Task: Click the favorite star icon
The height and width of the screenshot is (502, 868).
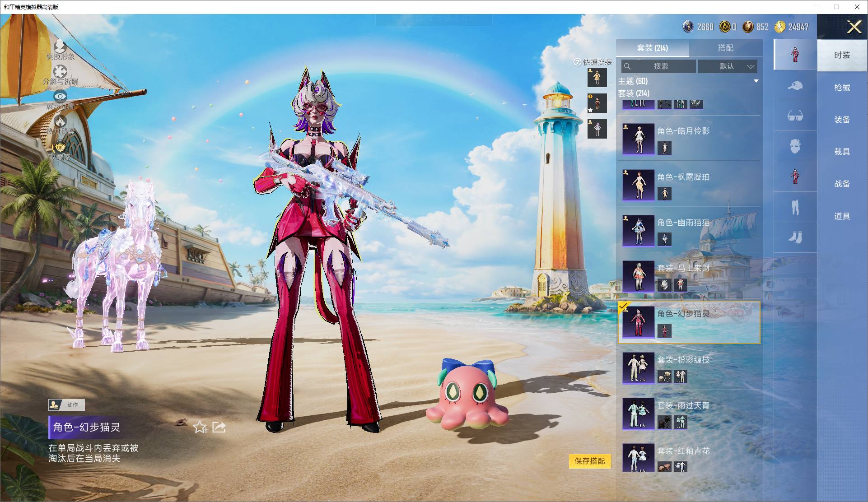Action: [200, 427]
